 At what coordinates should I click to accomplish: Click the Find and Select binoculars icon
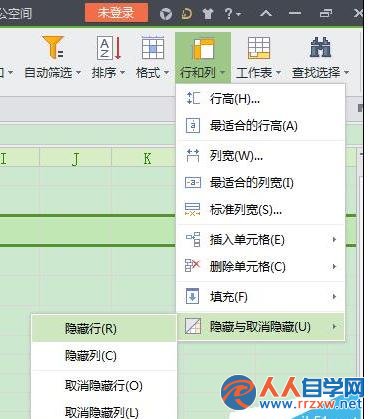[320, 47]
